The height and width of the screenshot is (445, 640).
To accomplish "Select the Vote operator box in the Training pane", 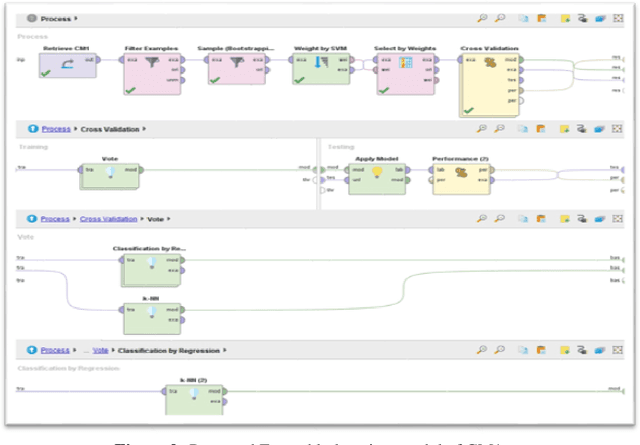I will click(110, 176).
